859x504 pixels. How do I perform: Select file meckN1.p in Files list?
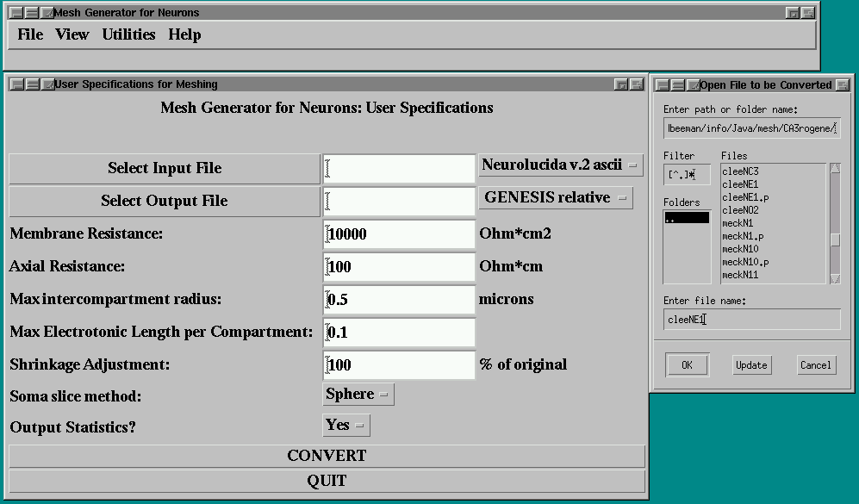point(743,236)
